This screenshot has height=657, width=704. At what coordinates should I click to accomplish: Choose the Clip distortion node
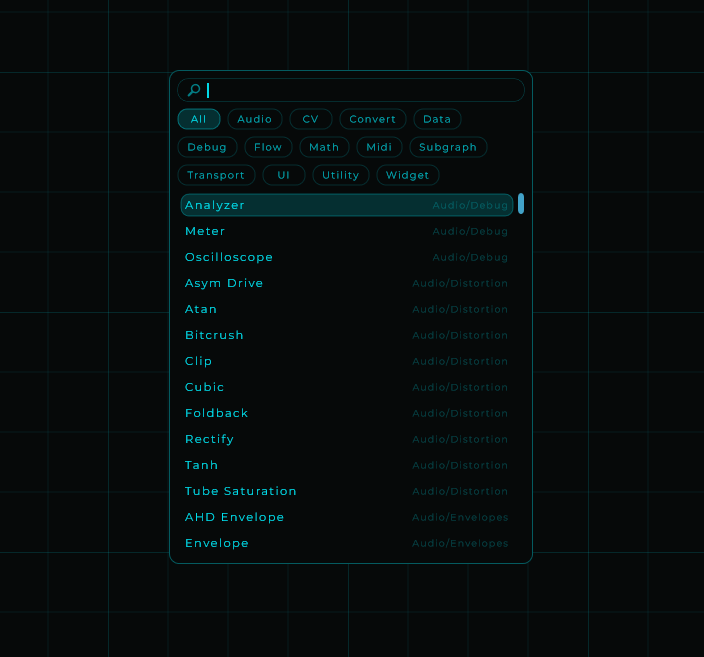[347, 361]
